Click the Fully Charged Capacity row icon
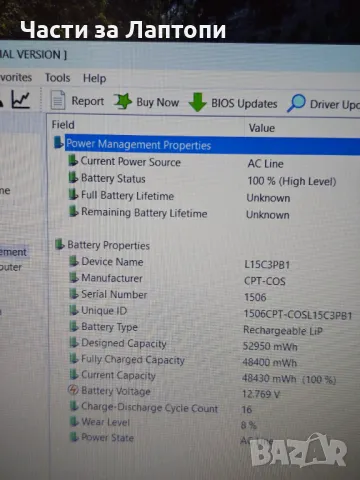Viewport: 360px width, 480px height. click(x=73, y=358)
